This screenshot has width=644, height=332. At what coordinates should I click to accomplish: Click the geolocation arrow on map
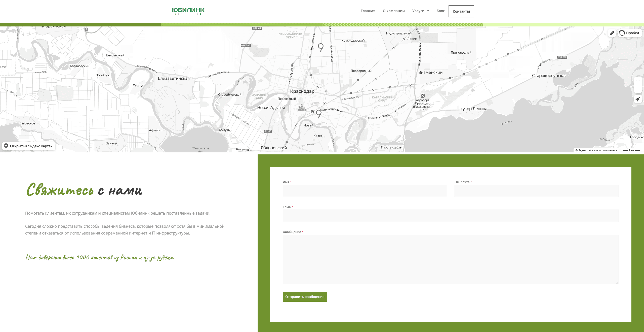(x=638, y=99)
